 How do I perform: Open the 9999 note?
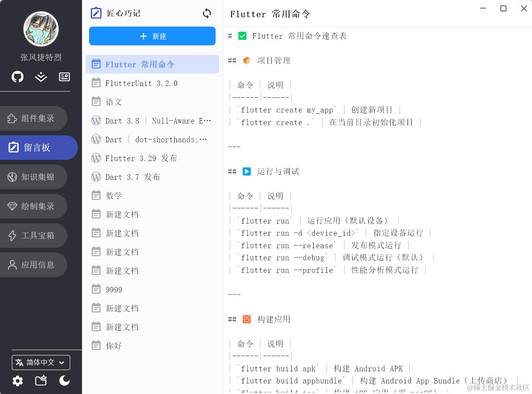(152, 289)
